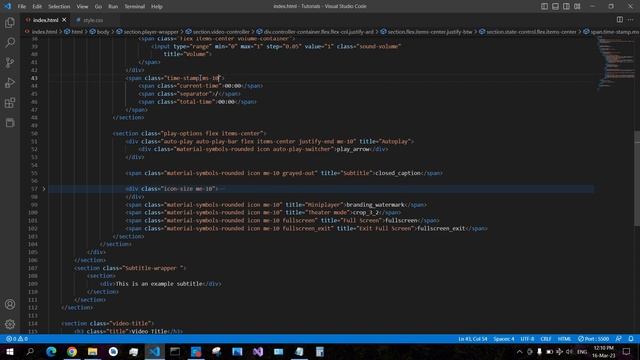Open the feedback icon in the status bar

coord(619,339)
